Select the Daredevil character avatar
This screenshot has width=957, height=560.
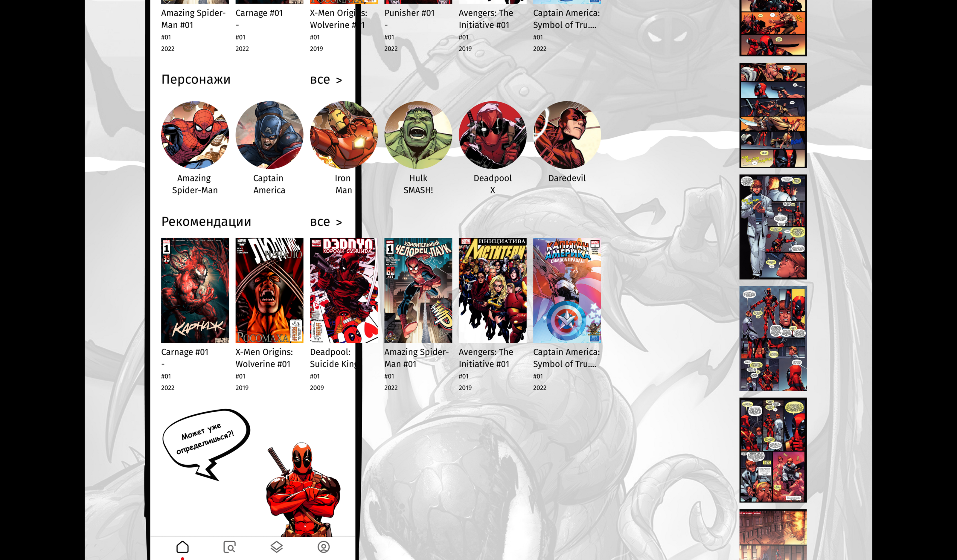[567, 135]
